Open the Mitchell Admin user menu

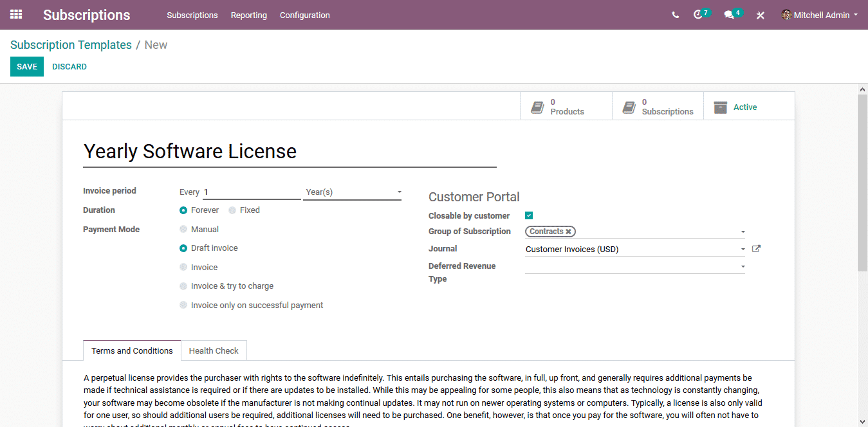point(820,15)
